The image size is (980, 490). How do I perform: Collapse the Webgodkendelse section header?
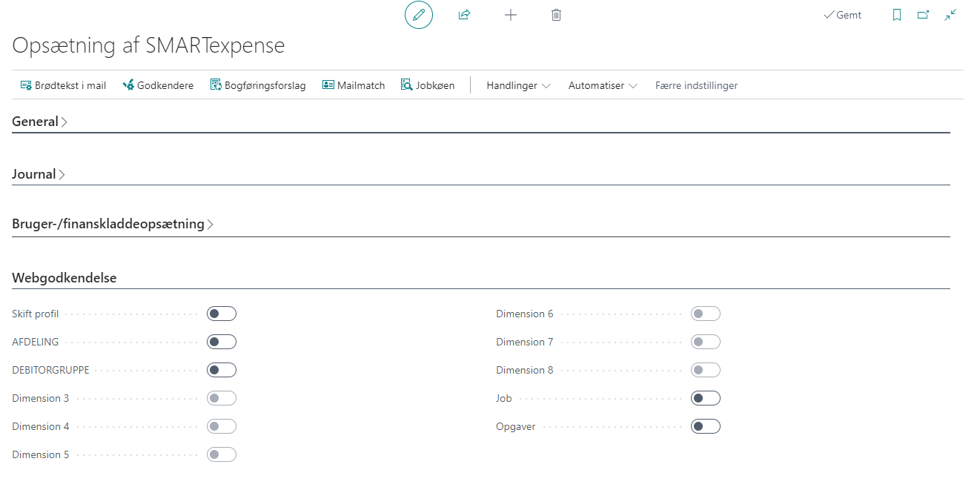pos(64,278)
